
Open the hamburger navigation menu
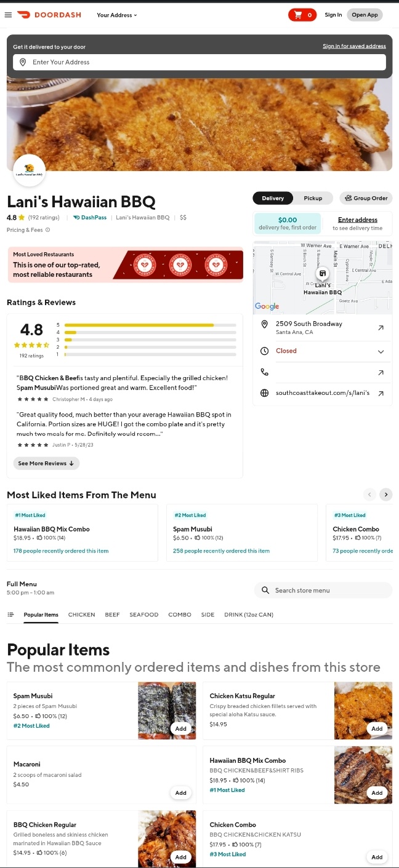(8, 15)
